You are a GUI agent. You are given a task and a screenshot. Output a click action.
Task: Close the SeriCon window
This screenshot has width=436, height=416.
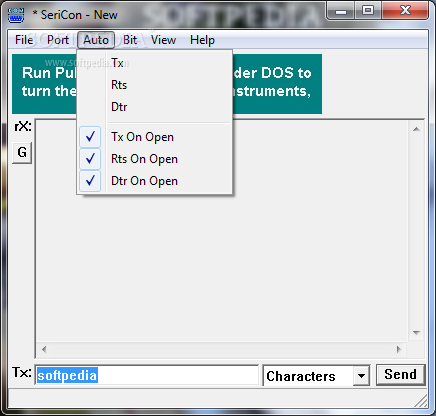pos(405,11)
